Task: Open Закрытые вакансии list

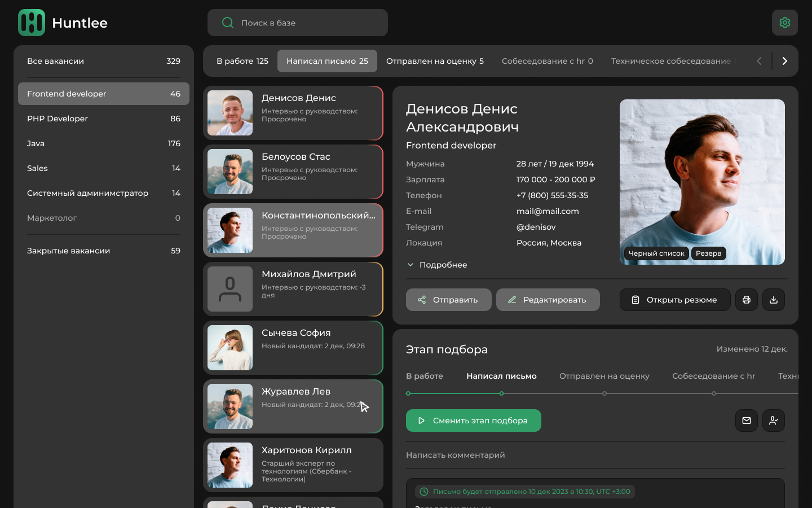Action: coord(104,251)
